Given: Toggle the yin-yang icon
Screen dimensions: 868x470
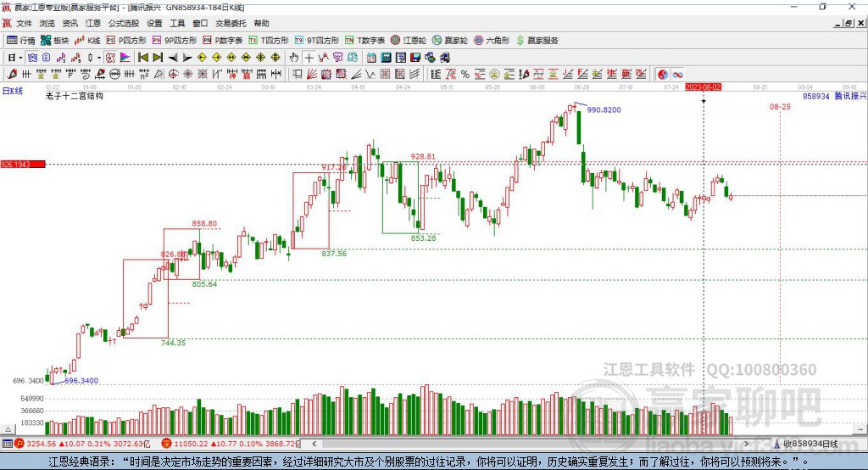Looking at the screenshot, I should pyautogui.click(x=663, y=75).
